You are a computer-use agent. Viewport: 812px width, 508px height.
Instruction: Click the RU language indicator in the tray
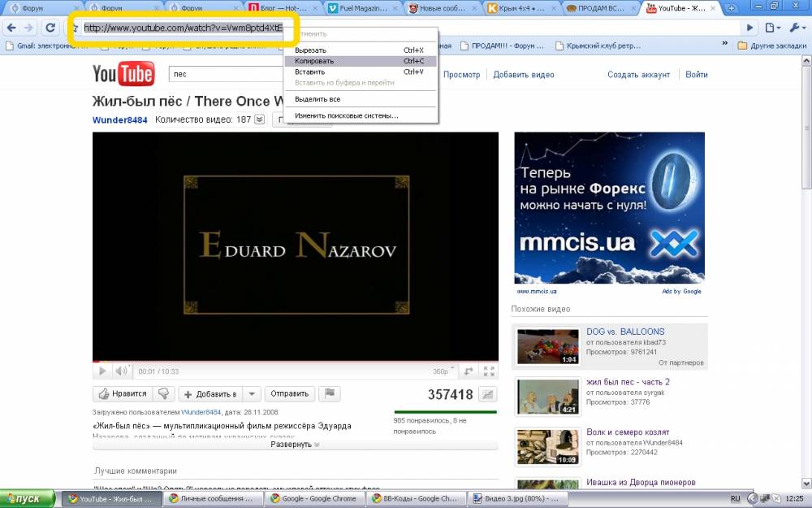[x=736, y=499]
